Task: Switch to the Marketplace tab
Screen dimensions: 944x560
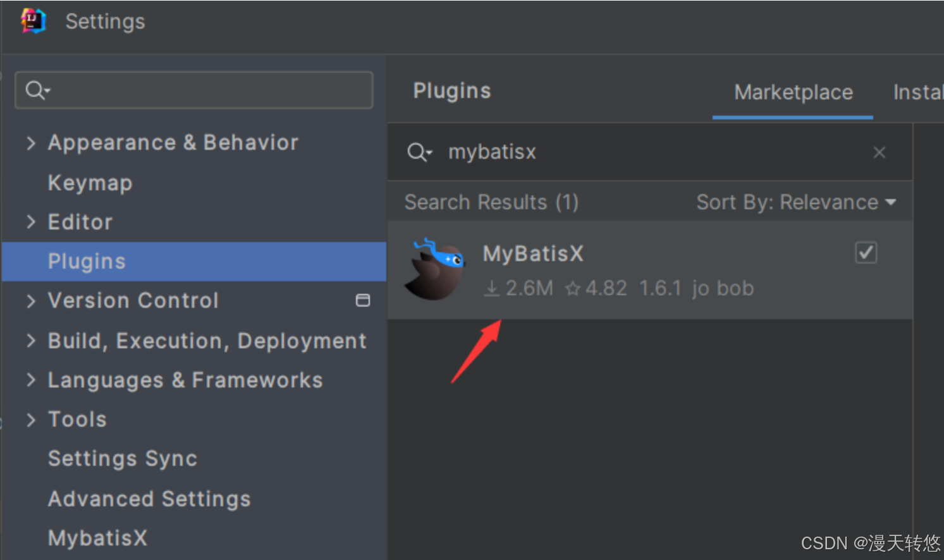Action: click(793, 93)
